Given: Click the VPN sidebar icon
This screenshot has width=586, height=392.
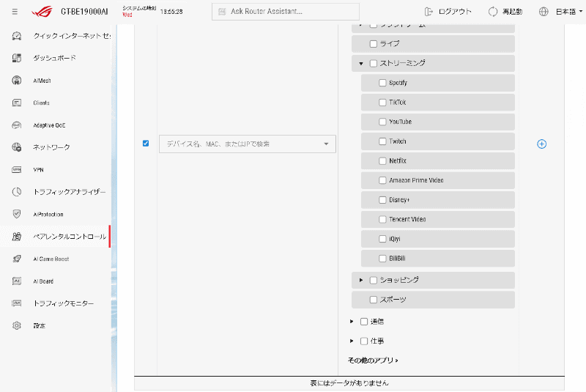Looking at the screenshot, I should point(16,170).
